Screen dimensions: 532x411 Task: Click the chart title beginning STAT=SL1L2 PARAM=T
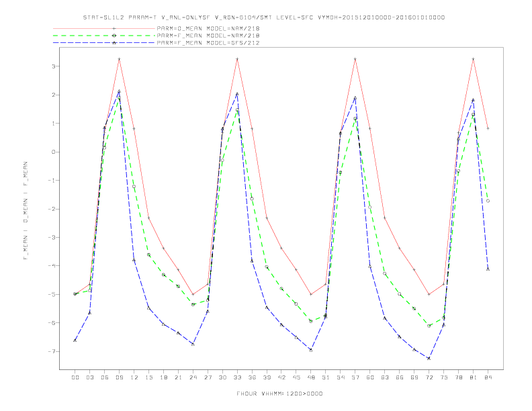coord(264,17)
